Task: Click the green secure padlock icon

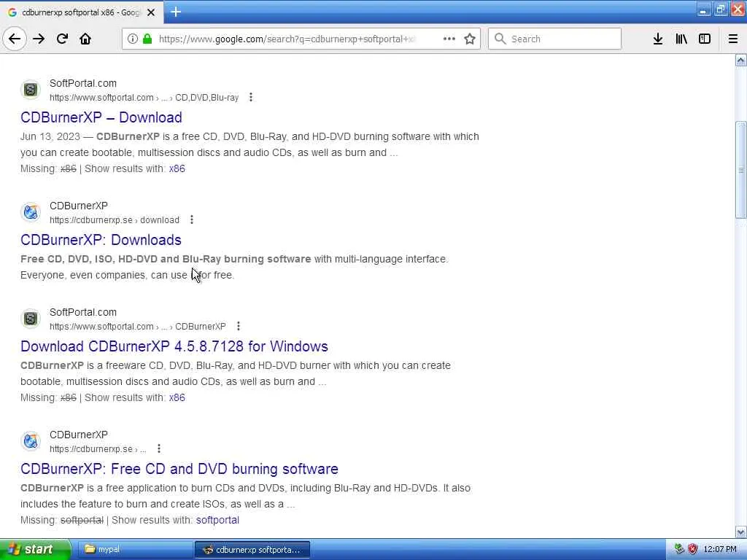Action: point(147,39)
